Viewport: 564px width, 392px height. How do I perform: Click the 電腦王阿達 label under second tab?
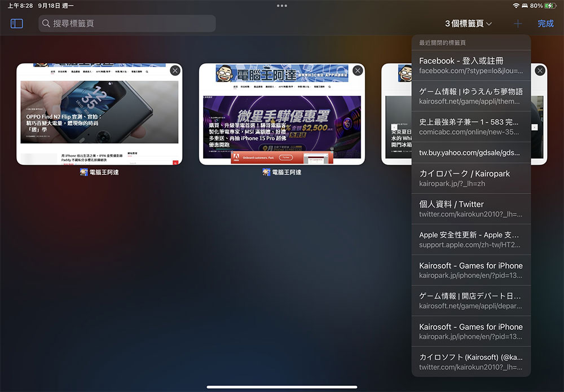click(x=287, y=172)
